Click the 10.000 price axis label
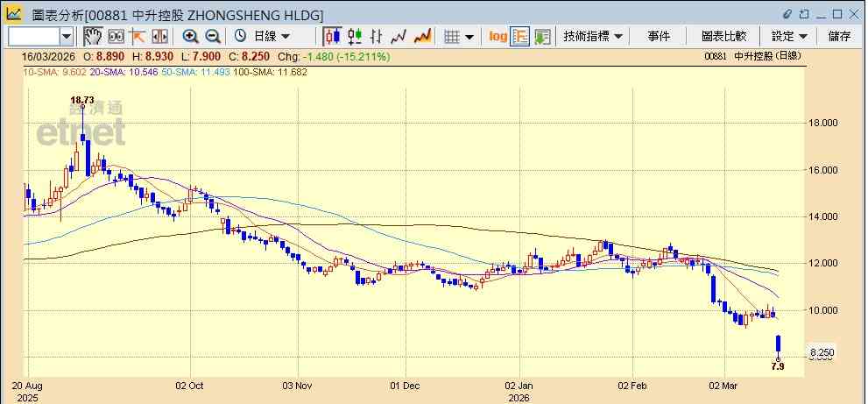 tap(822, 310)
